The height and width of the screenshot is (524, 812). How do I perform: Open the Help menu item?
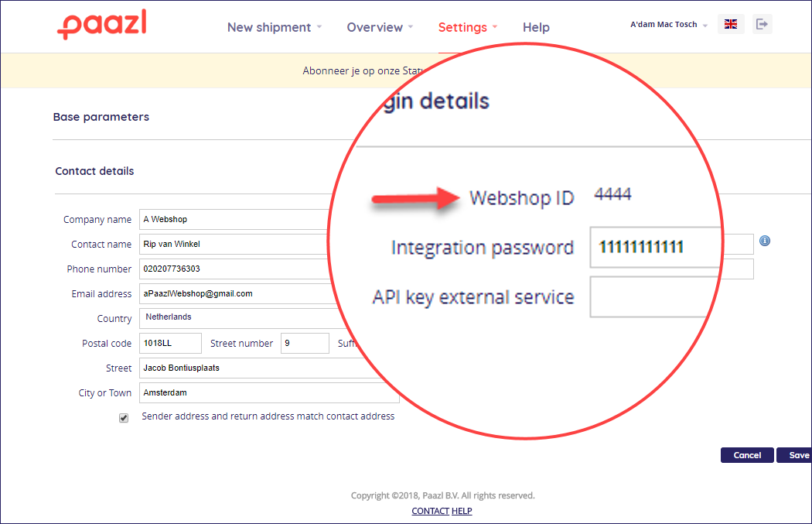[536, 27]
